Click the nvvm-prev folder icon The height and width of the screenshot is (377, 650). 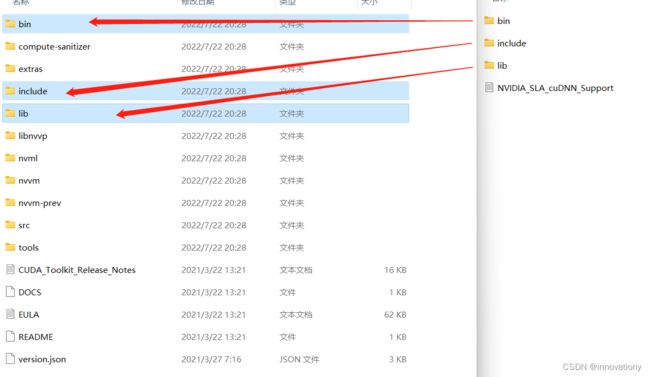coord(10,203)
